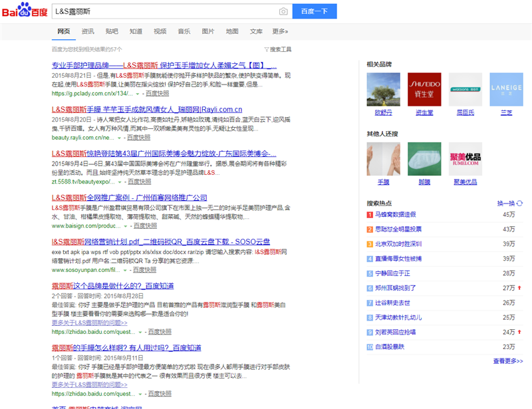Viewport: 532px width, 409px height.
Task: Open hot topic 白酒股暴跌
Action: point(390,347)
